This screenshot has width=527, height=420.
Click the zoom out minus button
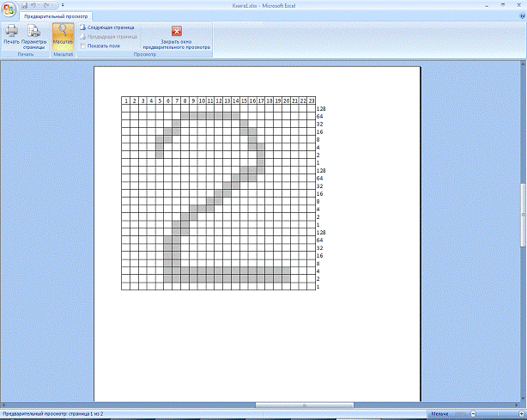point(474,414)
